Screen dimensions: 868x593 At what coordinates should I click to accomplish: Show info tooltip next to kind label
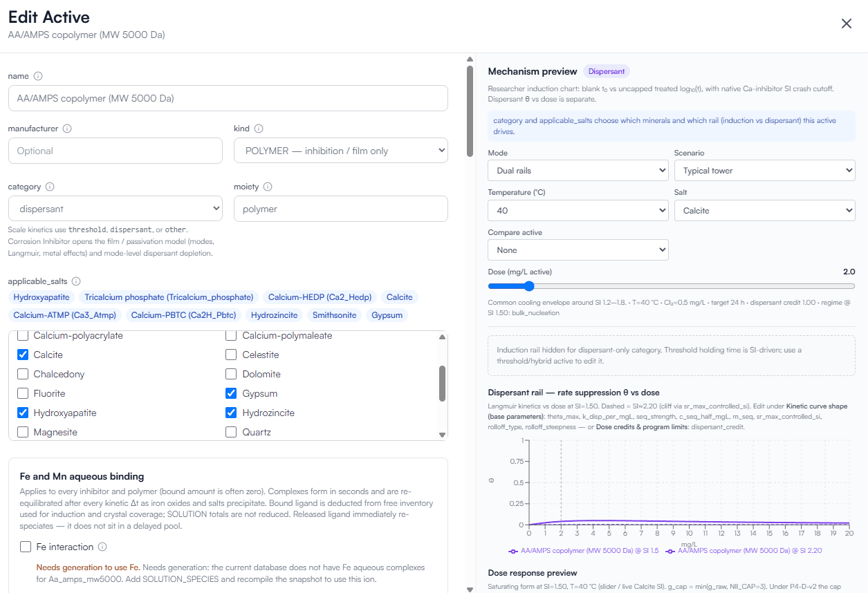tap(259, 129)
